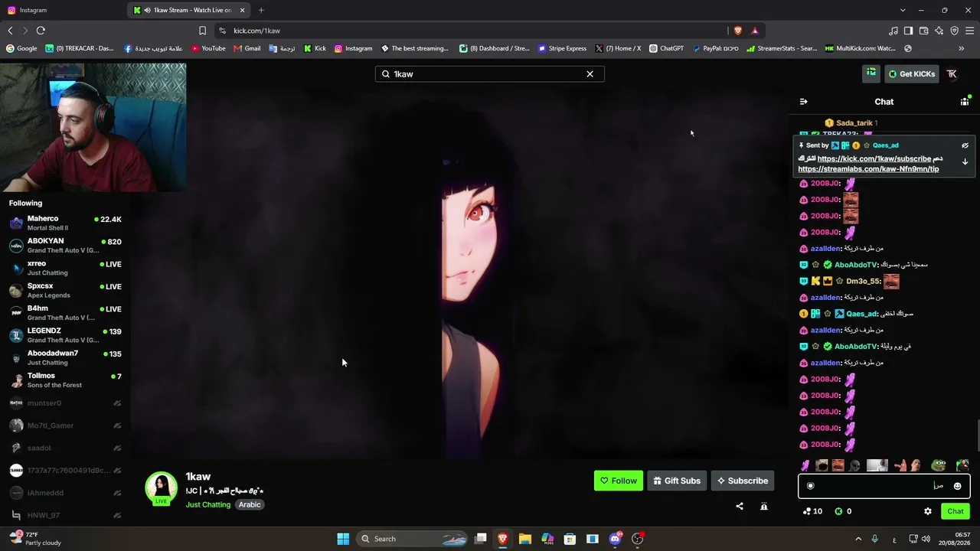Open the MultiKick.com bookmark

pos(860,48)
